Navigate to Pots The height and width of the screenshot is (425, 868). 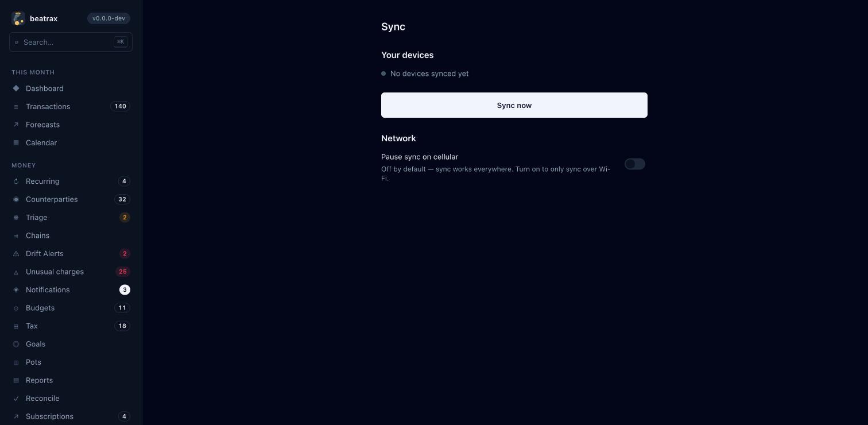[71, 362]
